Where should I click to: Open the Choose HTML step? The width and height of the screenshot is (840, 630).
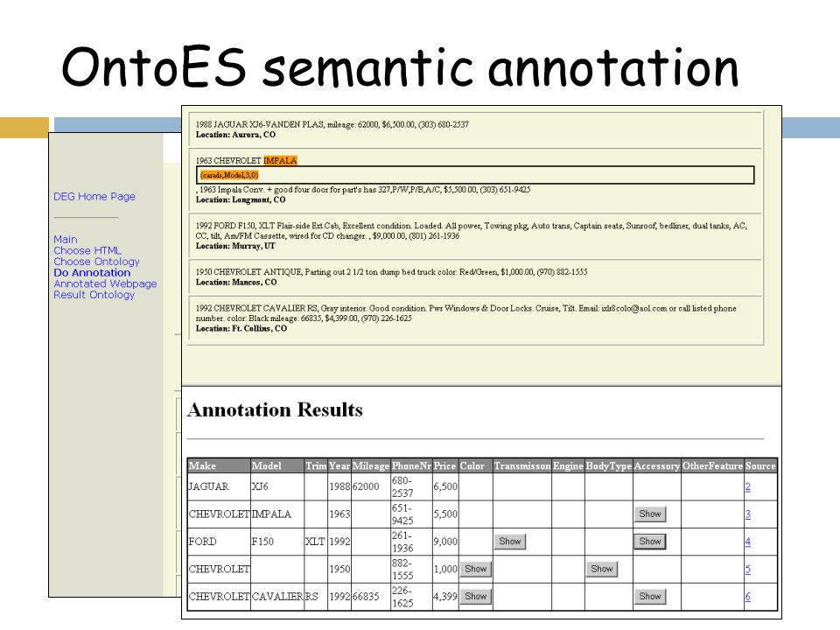click(x=87, y=251)
